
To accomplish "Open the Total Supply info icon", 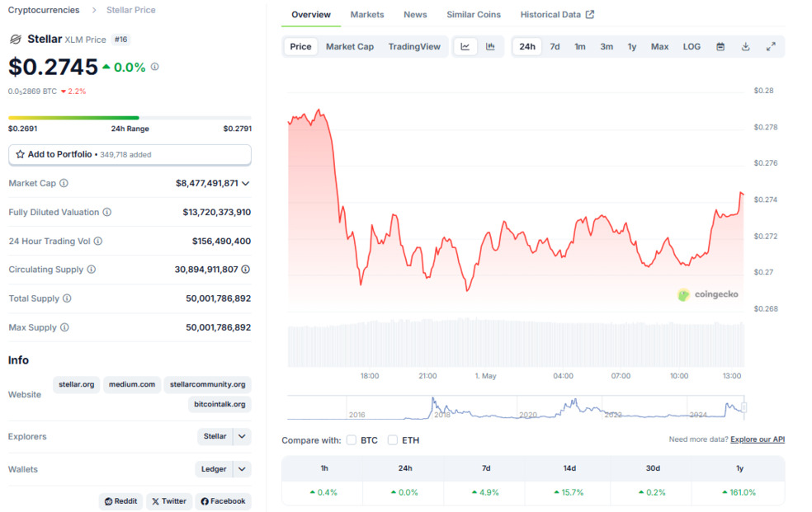I will click(67, 298).
